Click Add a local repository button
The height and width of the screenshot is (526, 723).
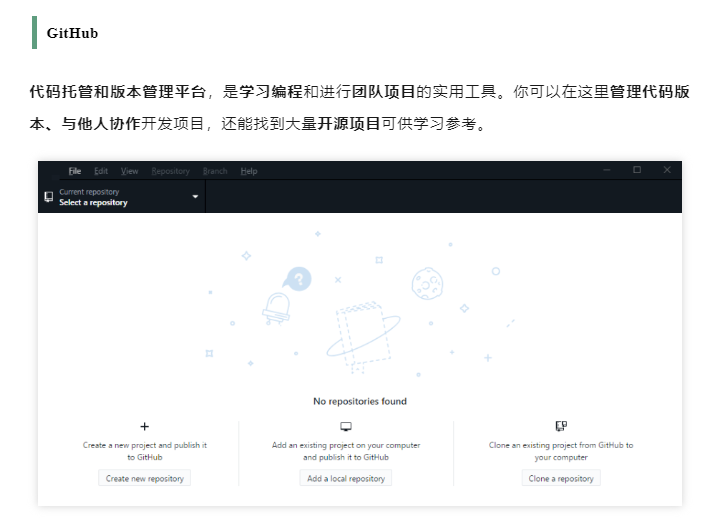coord(346,479)
